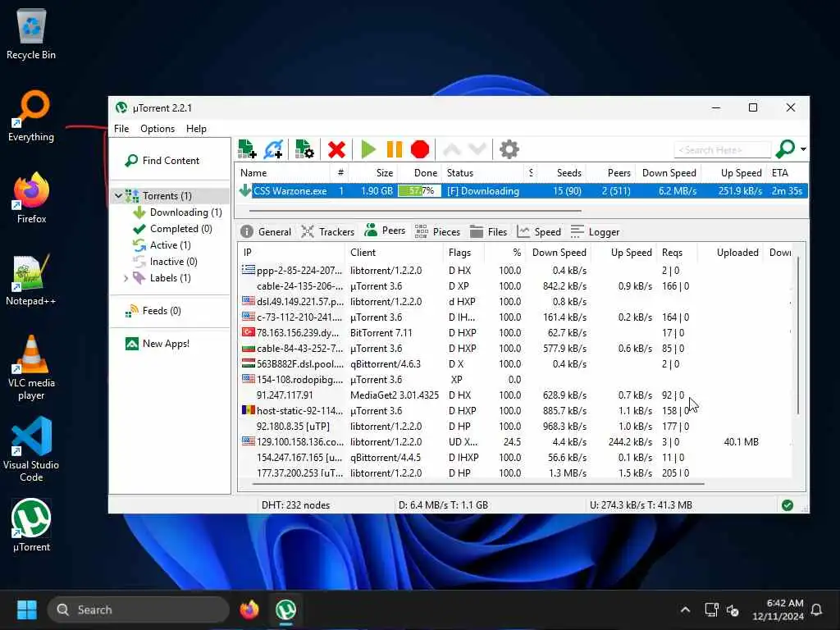840x630 pixels.
Task: Open the Options menu
Action: click(x=157, y=129)
